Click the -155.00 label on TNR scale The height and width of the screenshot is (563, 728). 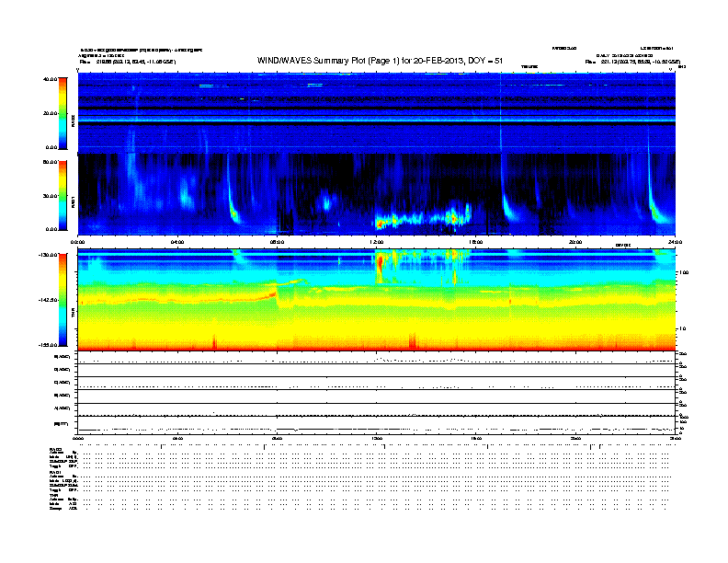tap(49, 345)
